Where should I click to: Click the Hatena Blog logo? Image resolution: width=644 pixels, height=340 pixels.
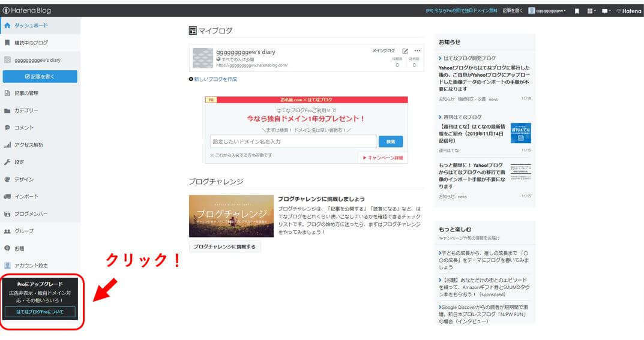(27, 10)
